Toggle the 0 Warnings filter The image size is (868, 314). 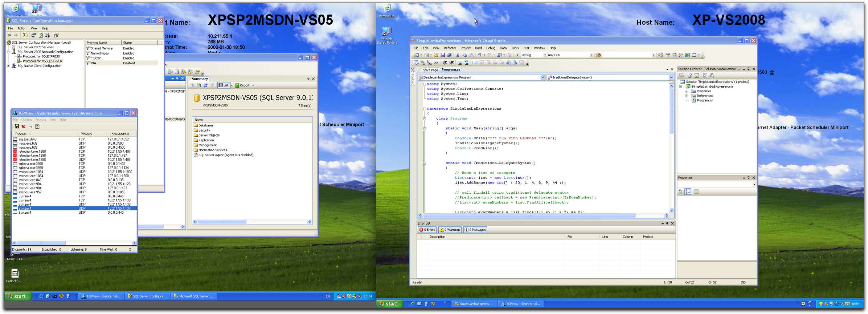click(x=450, y=230)
